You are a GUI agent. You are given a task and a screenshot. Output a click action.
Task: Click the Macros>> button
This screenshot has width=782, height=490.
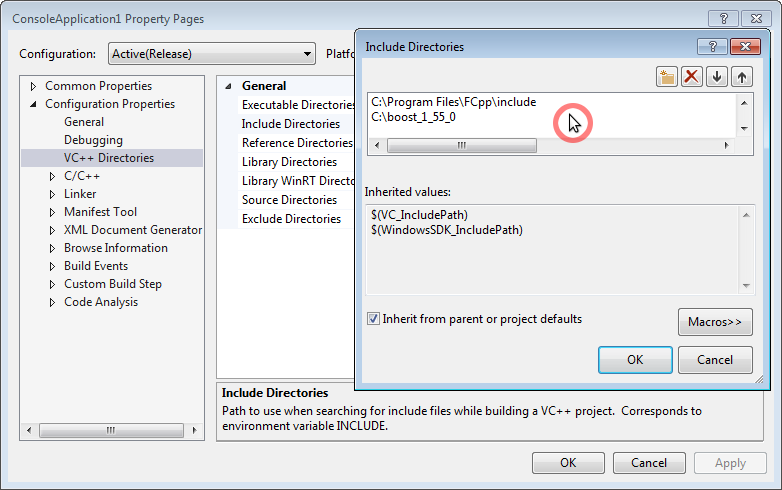714,322
